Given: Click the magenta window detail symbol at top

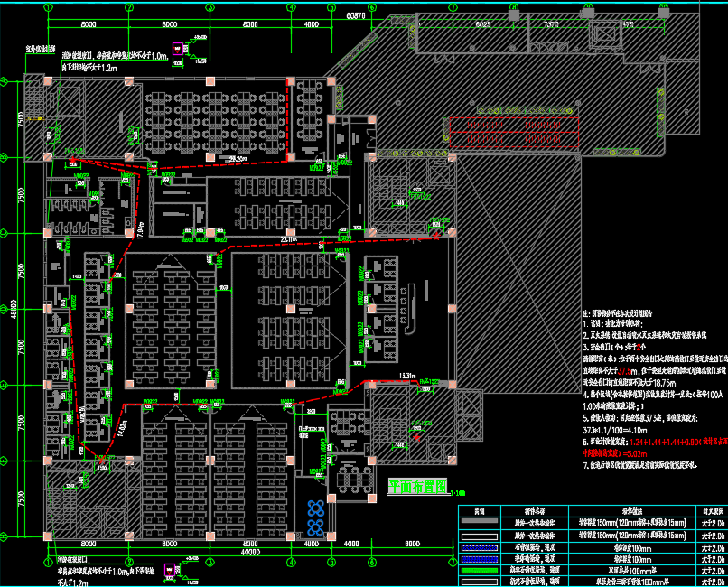Looking at the screenshot, I should point(181,49).
